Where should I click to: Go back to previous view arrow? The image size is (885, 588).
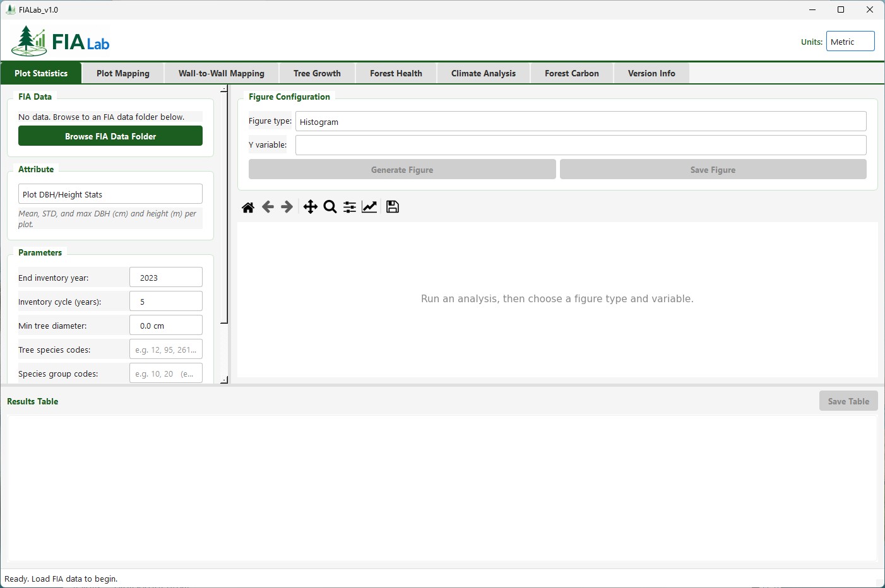(x=268, y=207)
